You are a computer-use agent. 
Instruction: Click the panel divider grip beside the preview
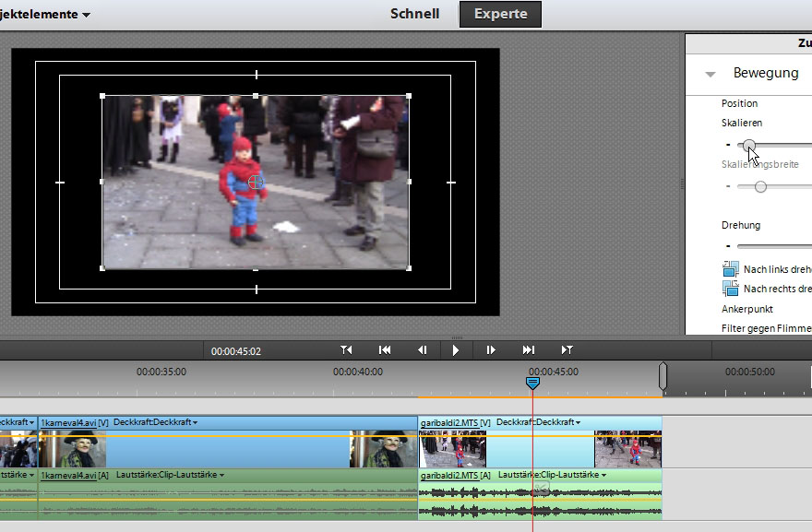coord(682,183)
